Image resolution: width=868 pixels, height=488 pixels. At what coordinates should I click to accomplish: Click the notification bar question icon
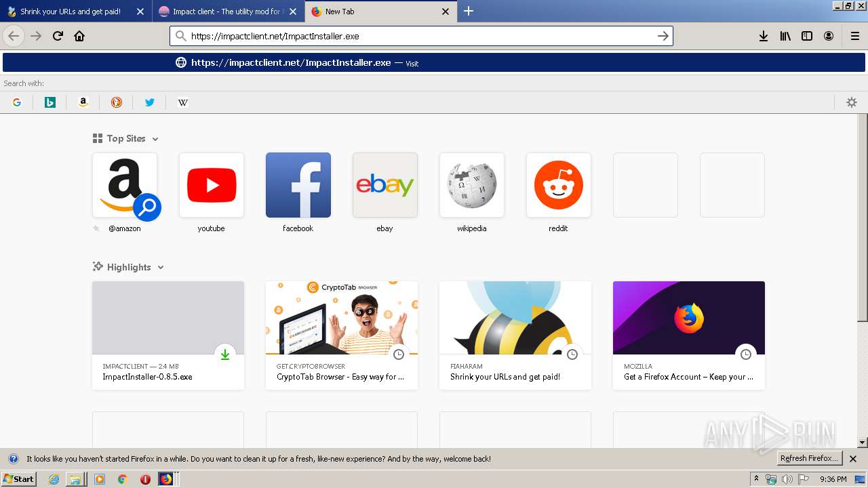13,459
